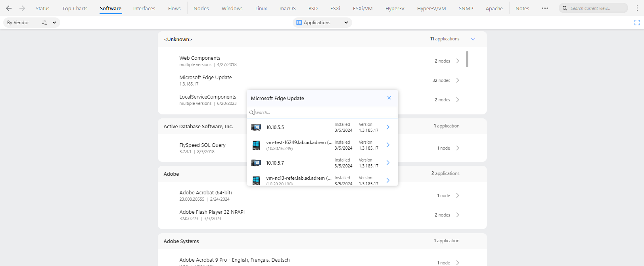Click the sort order icon next to By Vendor
The height and width of the screenshot is (266, 644).
click(44, 23)
